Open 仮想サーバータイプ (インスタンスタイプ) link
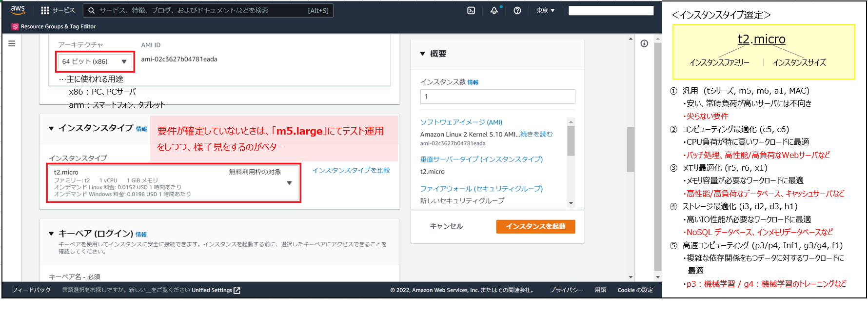Screen dimensions: 868x316 (x=481, y=159)
